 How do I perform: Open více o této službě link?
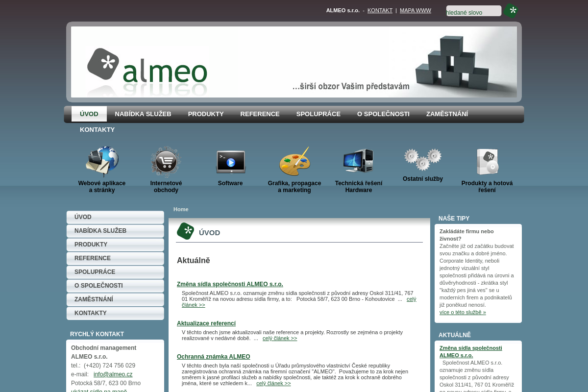[x=463, y=312]
